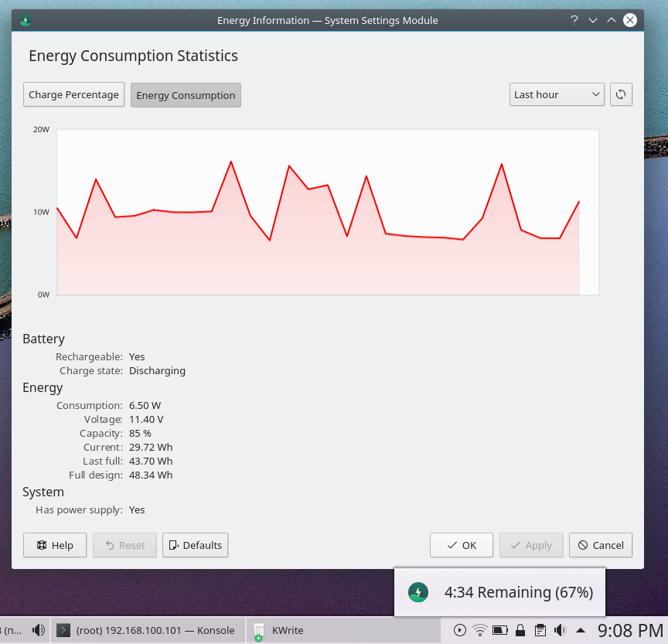The height and width of the screenshot is (644, 668).
Task: Click the Last full value 43.70 Wh
Action: tap(151, 462)
